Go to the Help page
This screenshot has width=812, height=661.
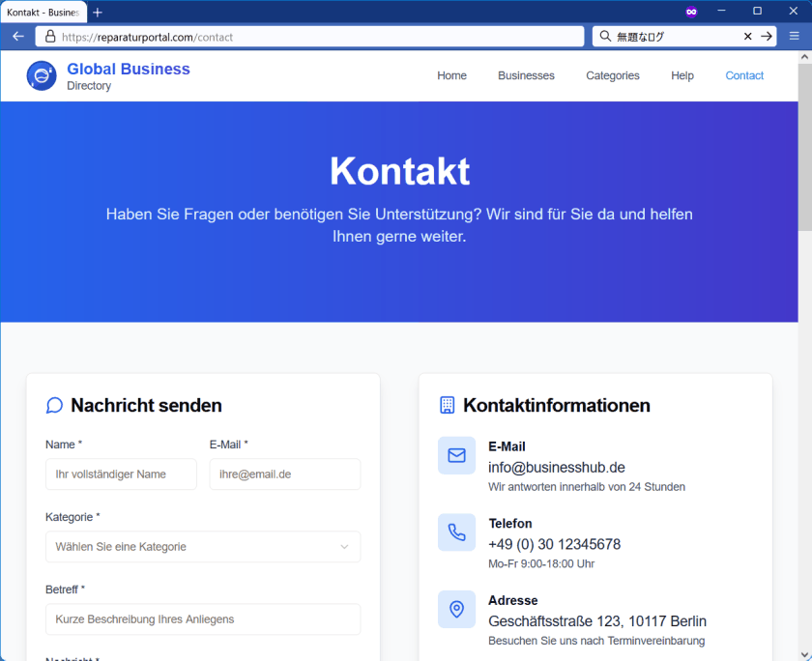click(x=682, y=75)
